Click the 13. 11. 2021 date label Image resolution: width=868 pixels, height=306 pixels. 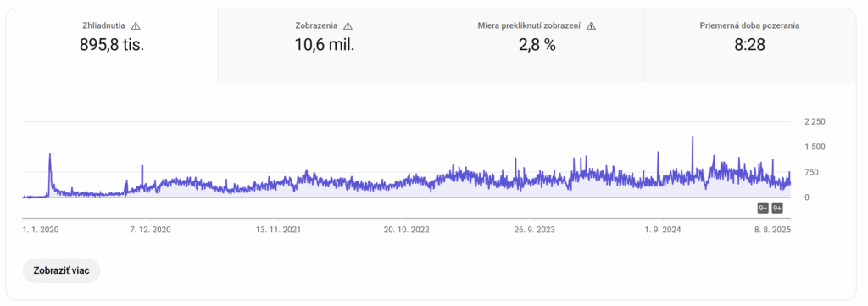tap(278, 229)
